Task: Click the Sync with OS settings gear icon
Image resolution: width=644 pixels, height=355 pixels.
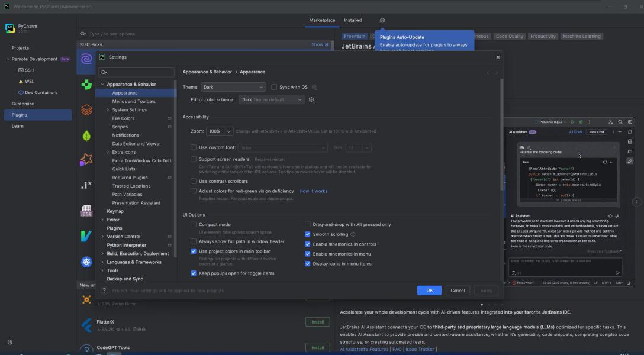Action: click(x=315, y=88)
